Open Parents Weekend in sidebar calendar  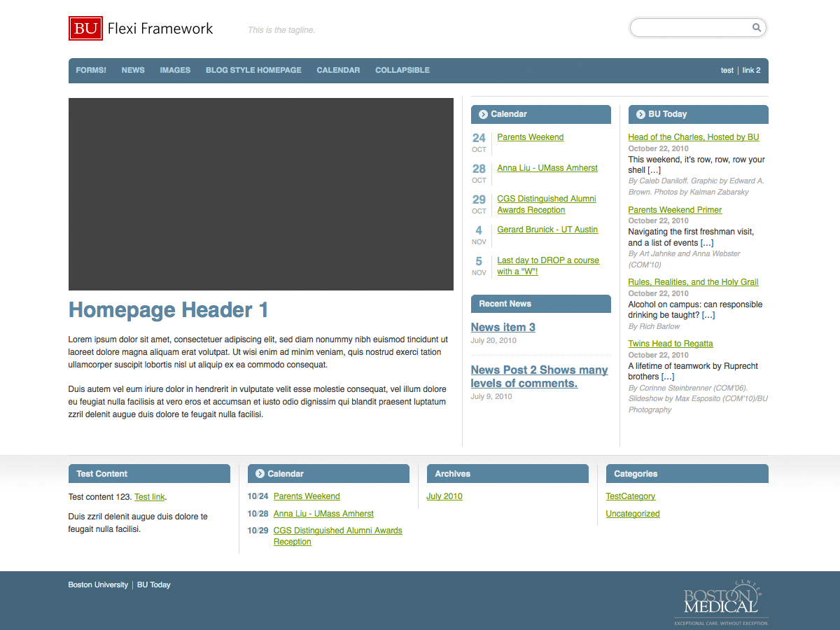(531, 137)
